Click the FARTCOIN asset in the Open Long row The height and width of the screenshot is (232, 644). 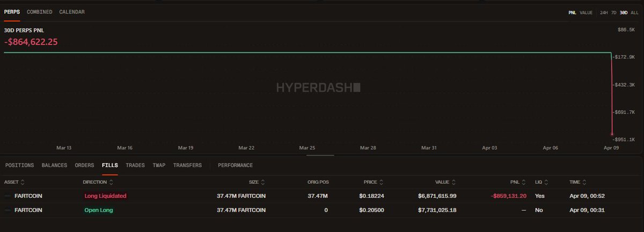click(x=28, y=210)
